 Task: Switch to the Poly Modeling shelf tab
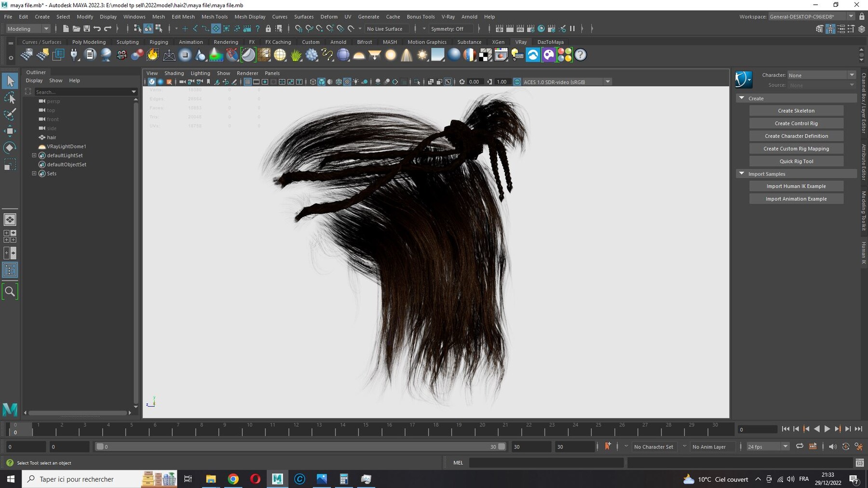89,42
